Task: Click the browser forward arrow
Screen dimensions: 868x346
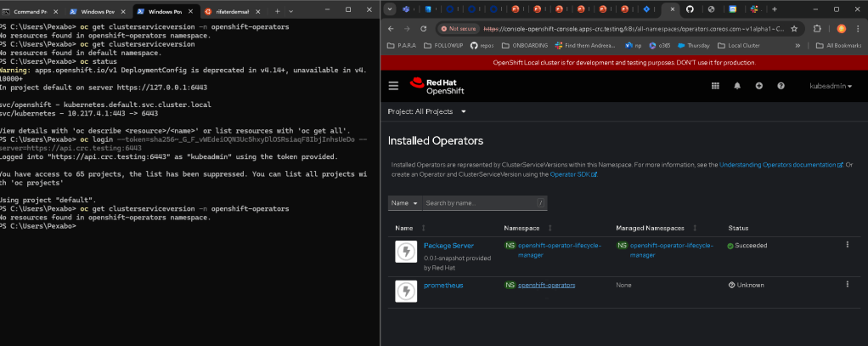Action: tap(407, 29)
